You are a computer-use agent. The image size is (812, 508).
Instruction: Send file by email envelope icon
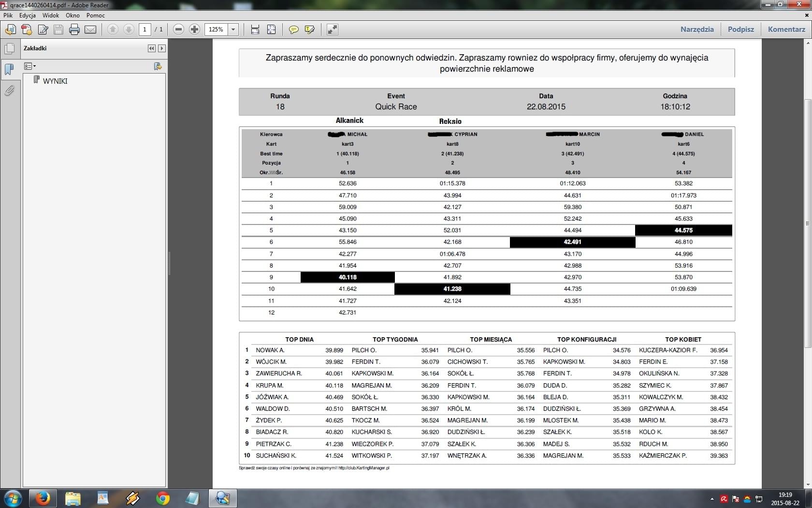(x=90, y=30)
